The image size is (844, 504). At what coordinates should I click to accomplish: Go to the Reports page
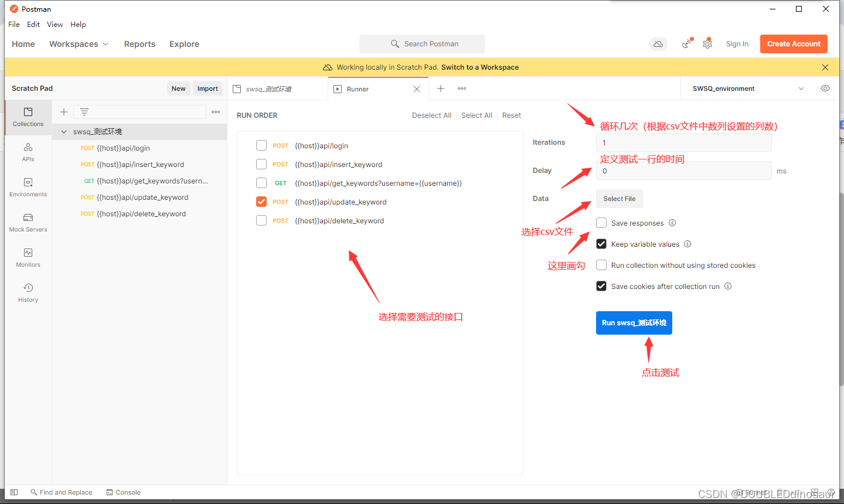click(x=139, y=44)
